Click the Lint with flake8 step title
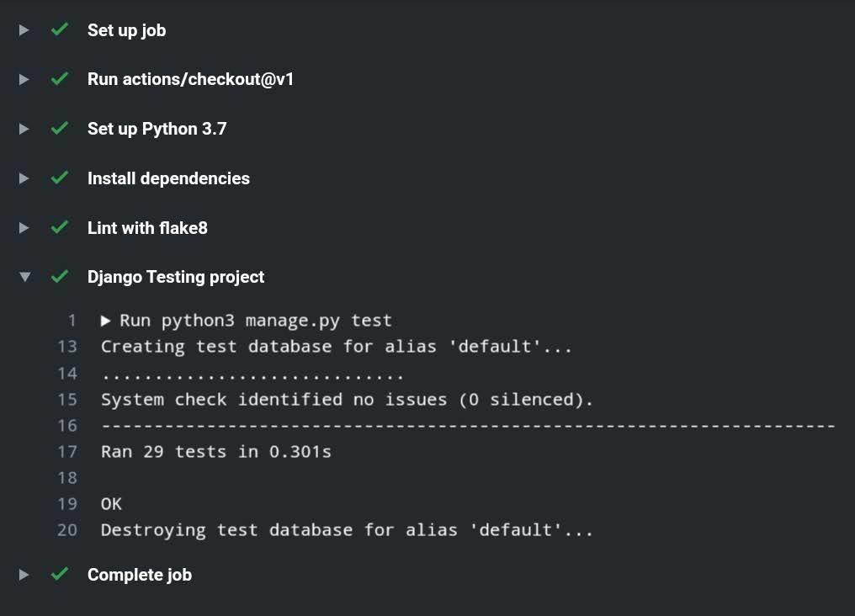This screenshot has height=616, width=855. tap(147, 227)
